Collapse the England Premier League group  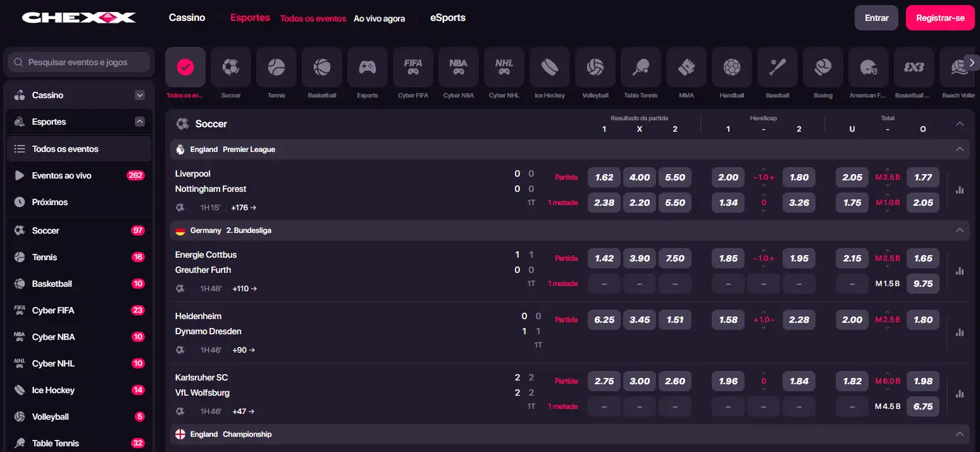coord(960,149)
